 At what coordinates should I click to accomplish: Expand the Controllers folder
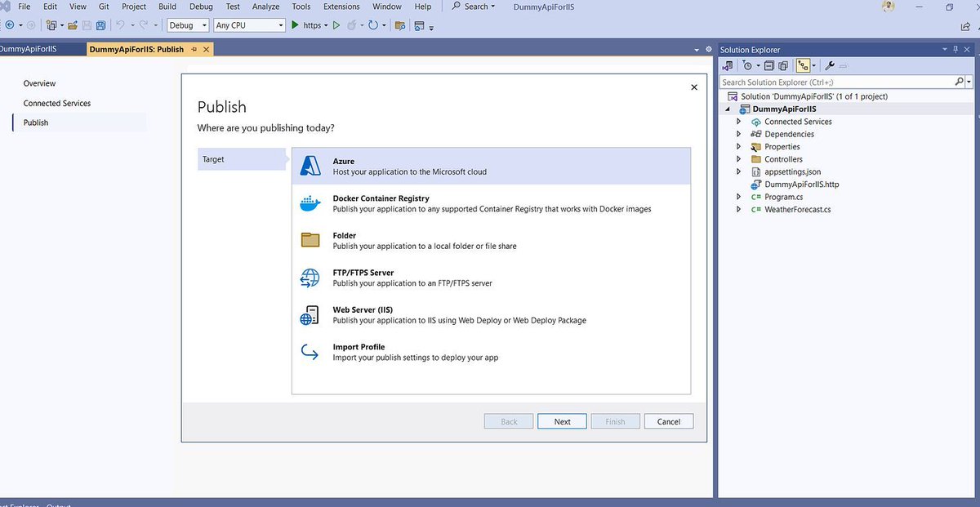point(739,159)
